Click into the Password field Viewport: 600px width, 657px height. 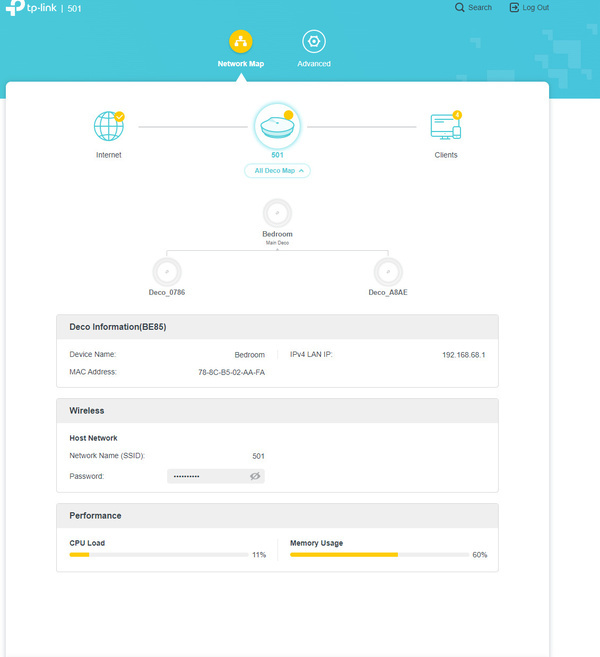click(x=216, y=476)
